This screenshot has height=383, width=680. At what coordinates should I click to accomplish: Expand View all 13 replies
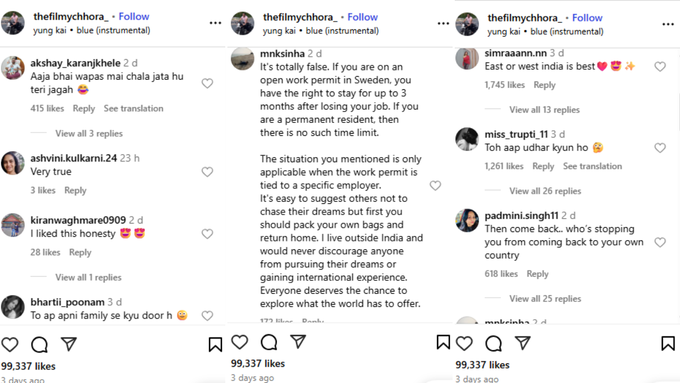coord(544,110)
